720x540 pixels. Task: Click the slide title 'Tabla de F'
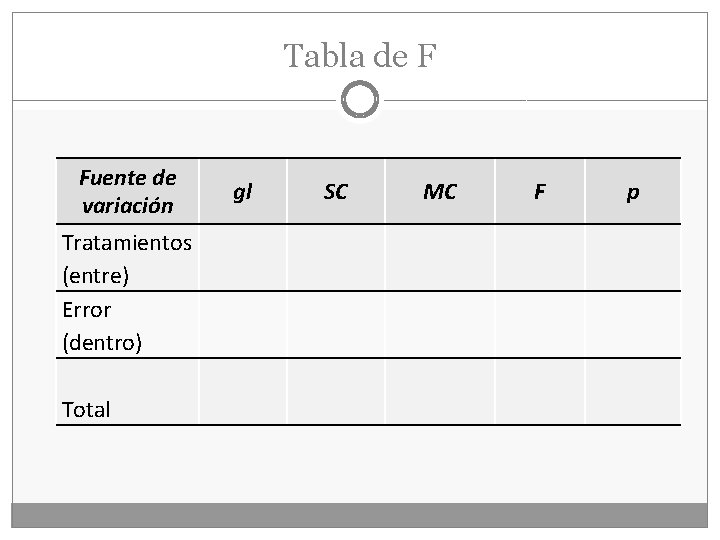(360, 56)
